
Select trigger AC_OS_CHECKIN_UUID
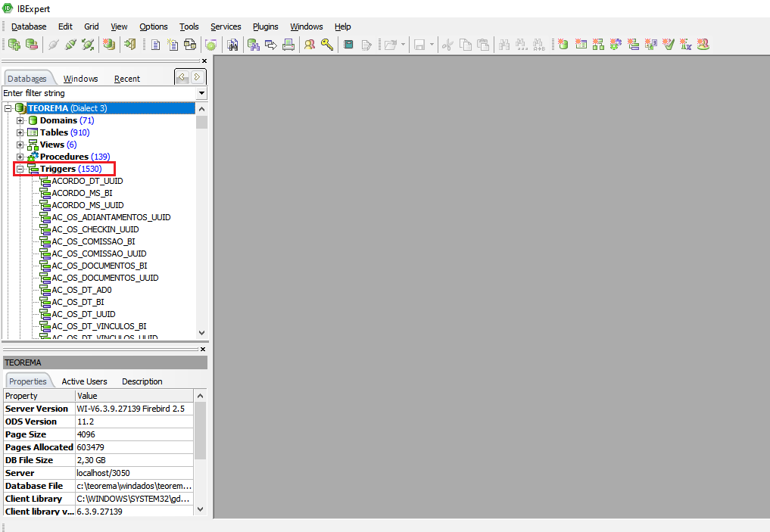point(95,230)
